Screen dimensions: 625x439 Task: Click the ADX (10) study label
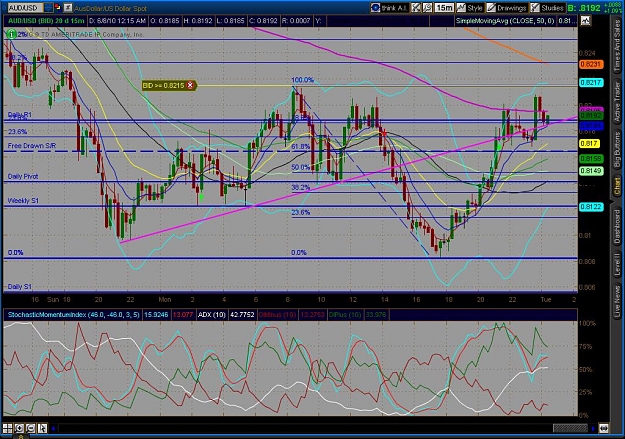pyautogui.click(x=212, y=315)
